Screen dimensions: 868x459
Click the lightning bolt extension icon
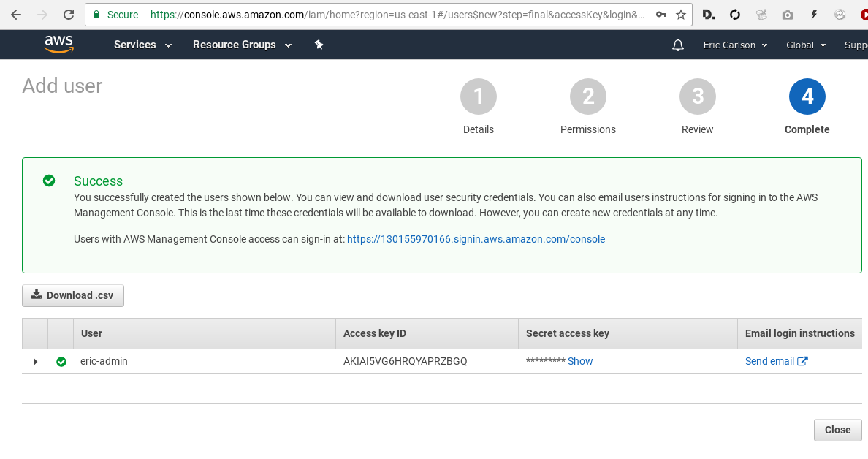(814, 15)
